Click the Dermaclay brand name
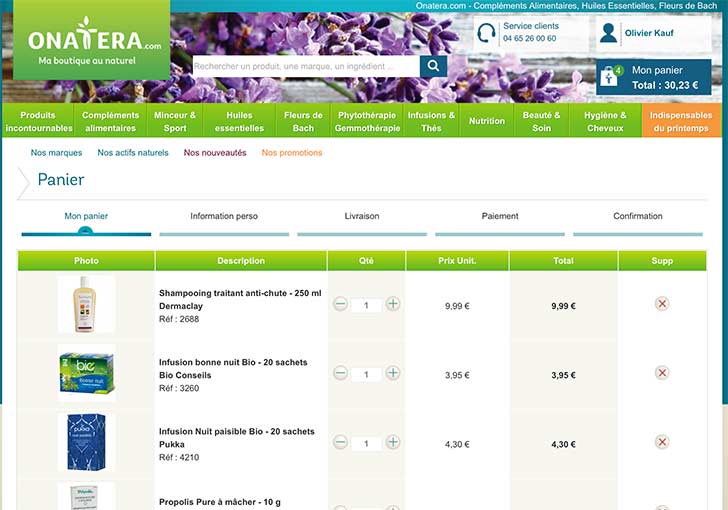The height and width of the screenshot is (510, 728). point(181,306)
